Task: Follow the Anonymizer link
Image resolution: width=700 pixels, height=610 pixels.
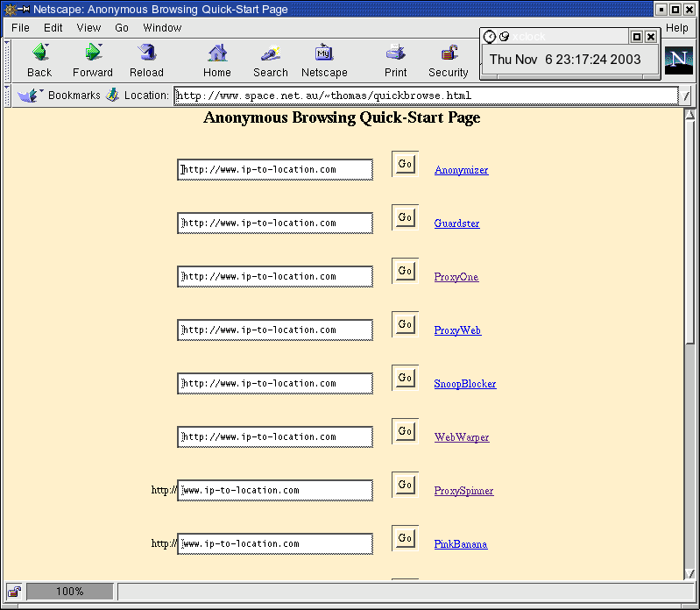Action: [461, 170]
